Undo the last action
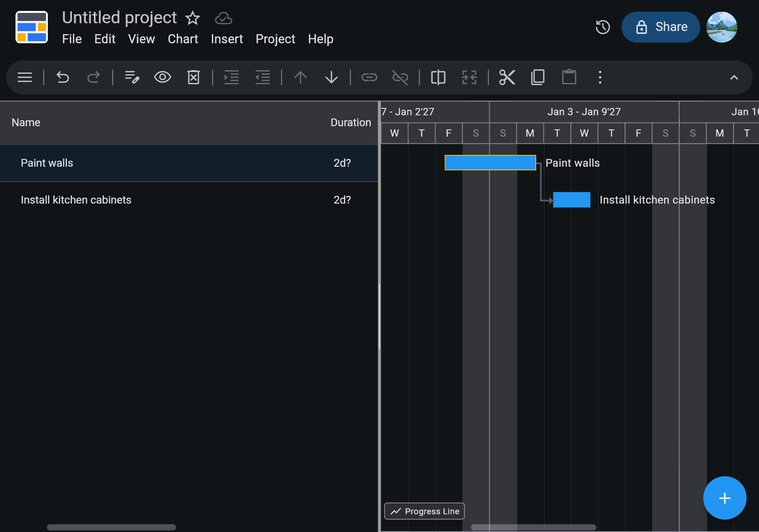Viewport: 759px width, 532px height. click(63, 77)
